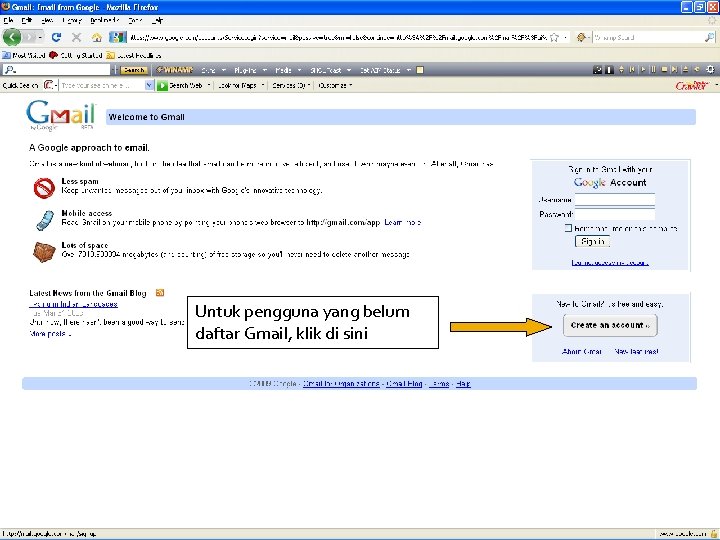Open the More posts link
The image size is (720, 540).
[50, 334]
